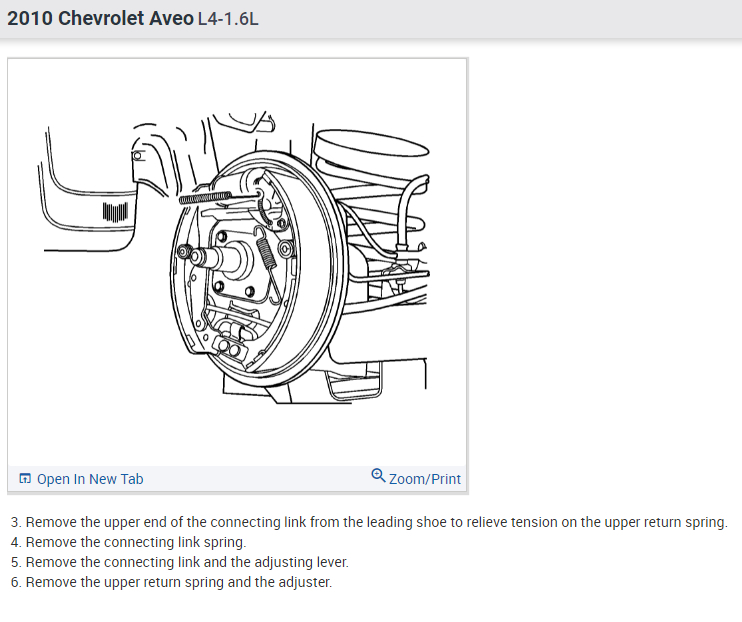742x622 pixels.
Task: Click the L4-1.6L engine label
Action: pyautogui.click(x=228, y=19)
